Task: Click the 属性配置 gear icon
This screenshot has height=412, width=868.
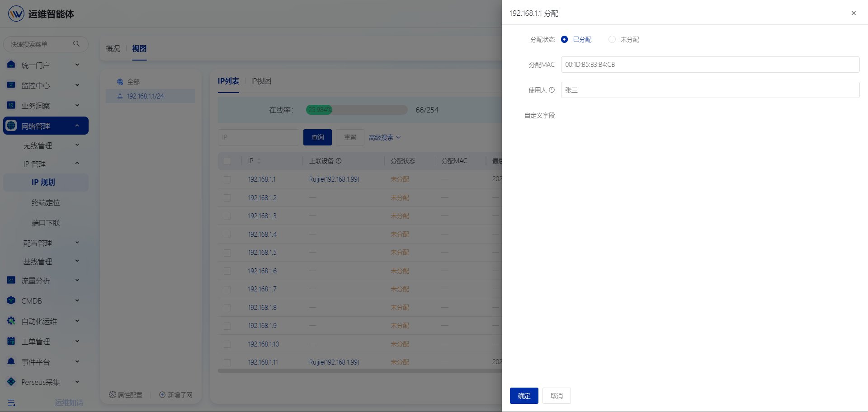Action: click(113, 395)
